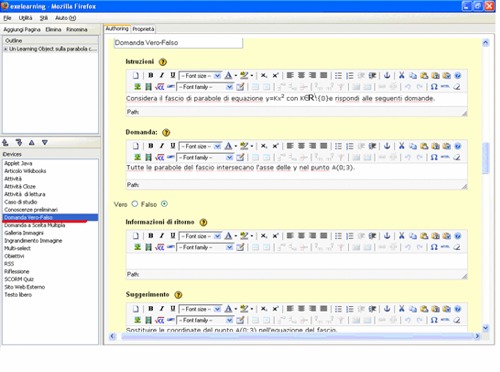Open editor help icon in Domanda toolbar
500x372 pixels.
458,146
